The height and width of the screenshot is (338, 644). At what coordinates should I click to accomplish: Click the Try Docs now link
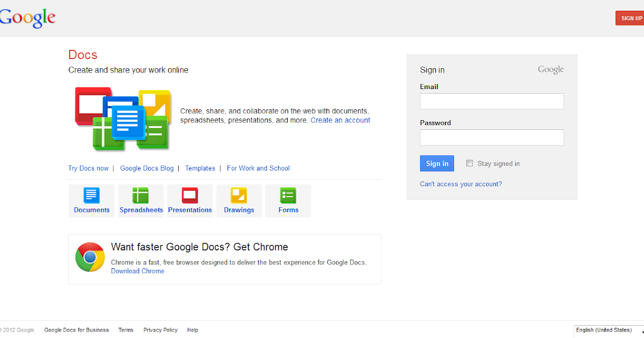coord(89,168)
